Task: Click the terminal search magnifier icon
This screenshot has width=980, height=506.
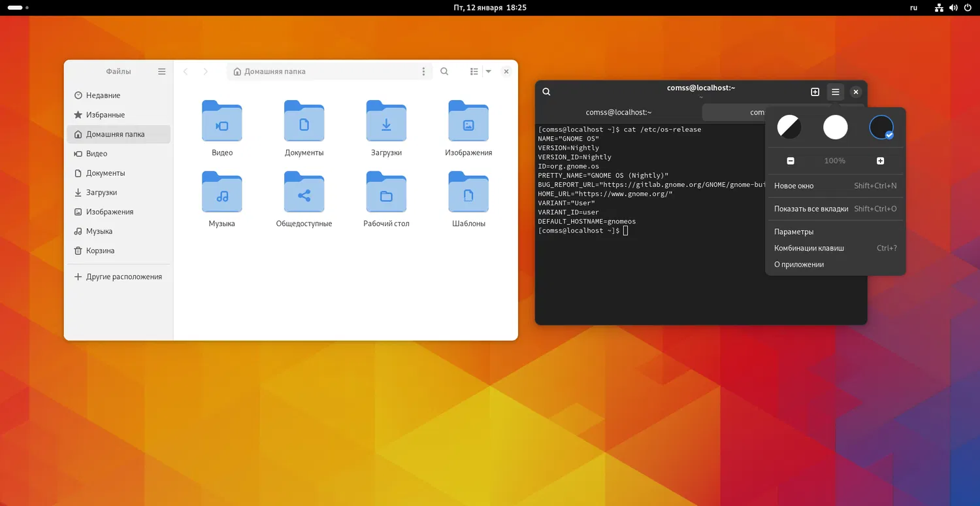Action: [x=546, y=92]
